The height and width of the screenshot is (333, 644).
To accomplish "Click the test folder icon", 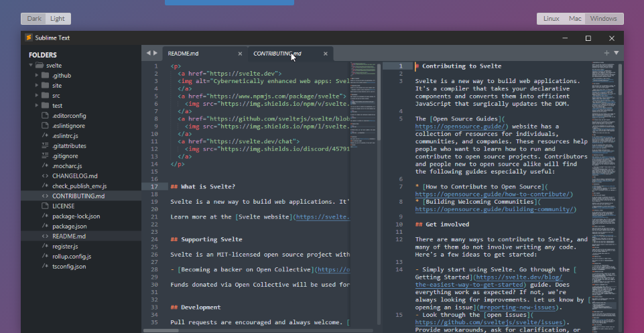I will pos(45,105).
